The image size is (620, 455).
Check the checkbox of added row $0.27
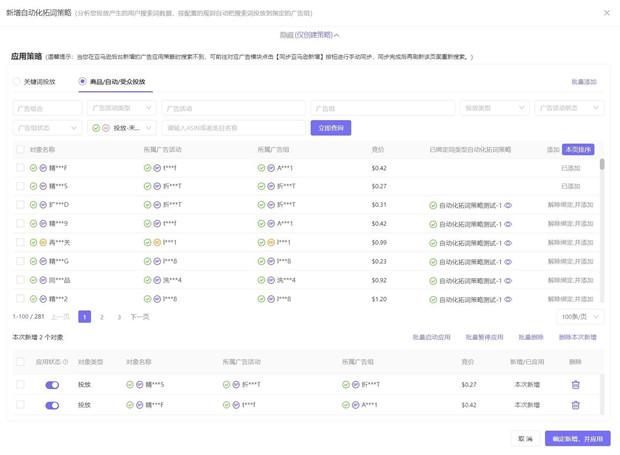(20, 384)
